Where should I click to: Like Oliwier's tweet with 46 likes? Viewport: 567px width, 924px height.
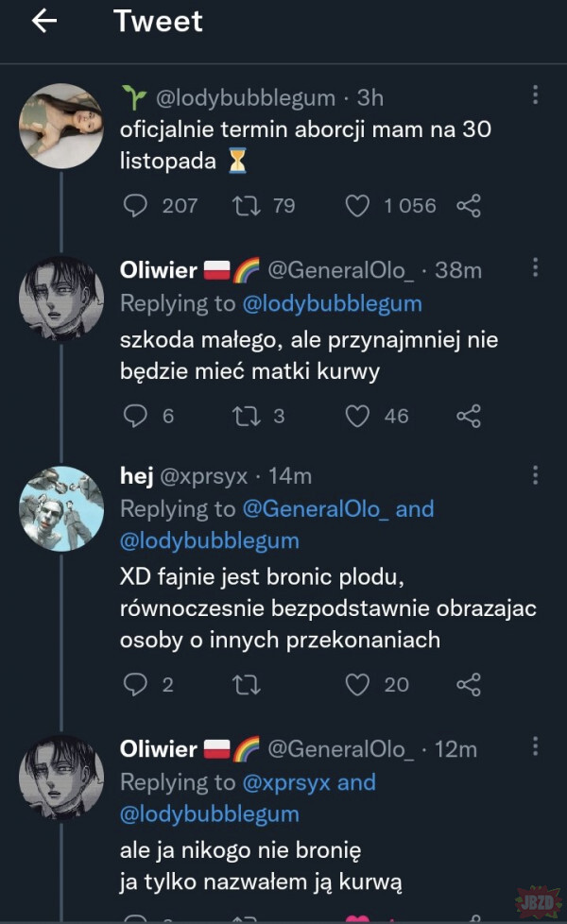point(356,415)
